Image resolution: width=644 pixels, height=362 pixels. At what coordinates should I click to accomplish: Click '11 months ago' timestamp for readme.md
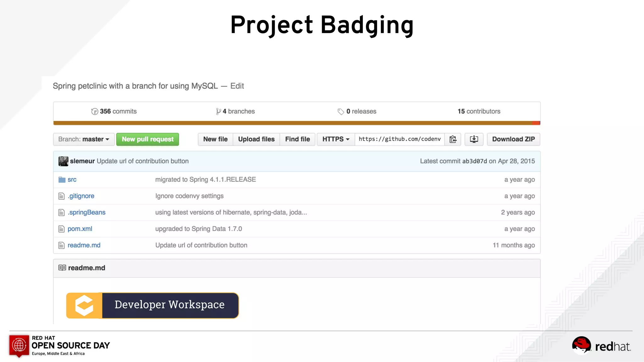[514, 245]
